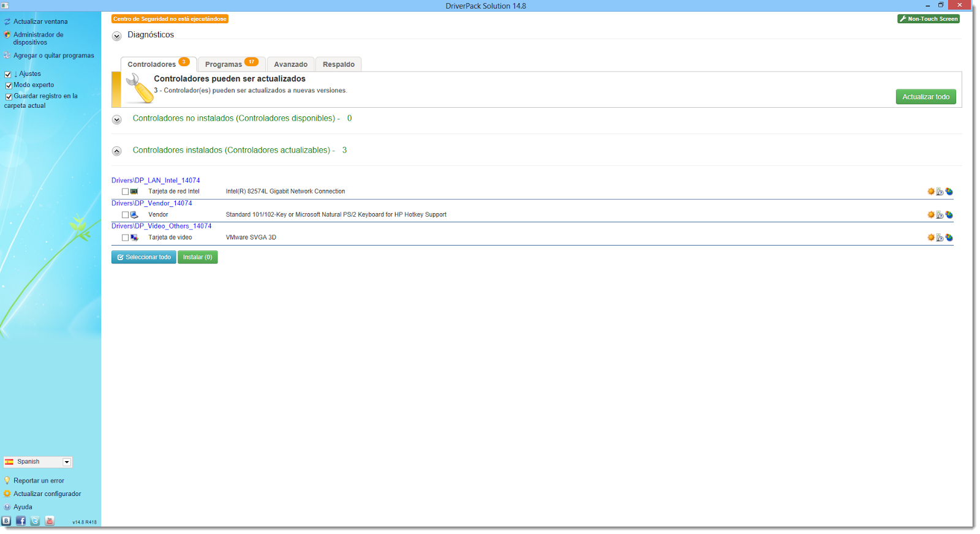Click globe search icon in Vendor row
980x534 pixels.
click(949, 215)
